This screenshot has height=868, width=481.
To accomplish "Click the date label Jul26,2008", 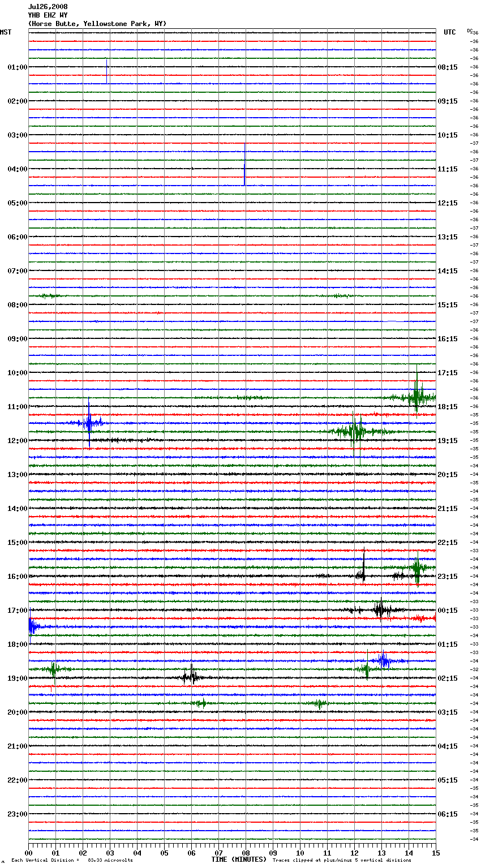I will point(48,7).
